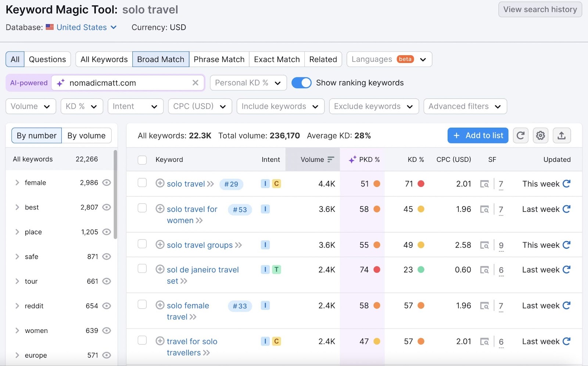This screenshot has width=588, height=366.
Task: Add 'travel for solo travellers' plus icon
Action: 160,341
